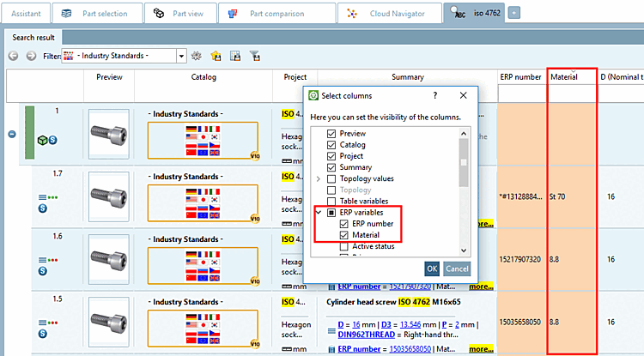Screen dimensions: 644x356
Task: Uncheck the Preview checkbox
Action: [x=331, y=134]
